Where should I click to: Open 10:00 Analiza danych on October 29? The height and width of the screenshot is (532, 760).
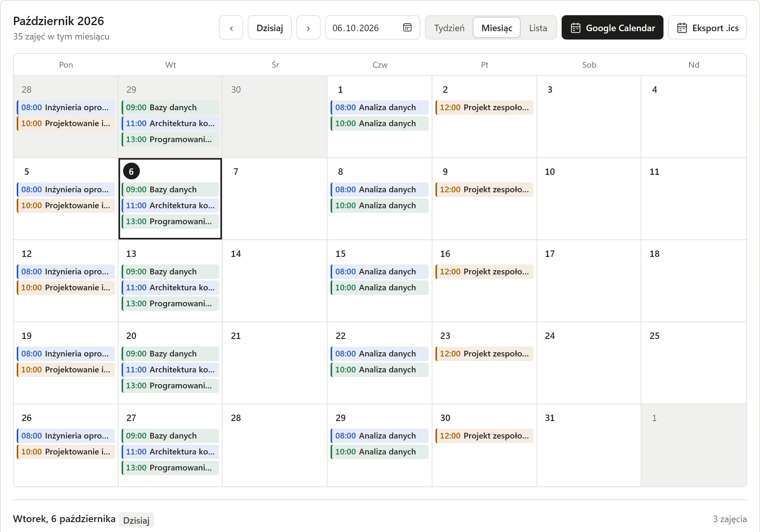tap(380, 452)
